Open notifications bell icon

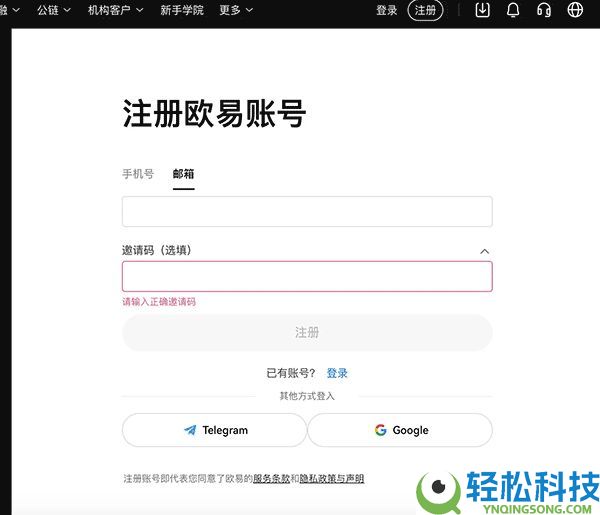click(513, 10)
